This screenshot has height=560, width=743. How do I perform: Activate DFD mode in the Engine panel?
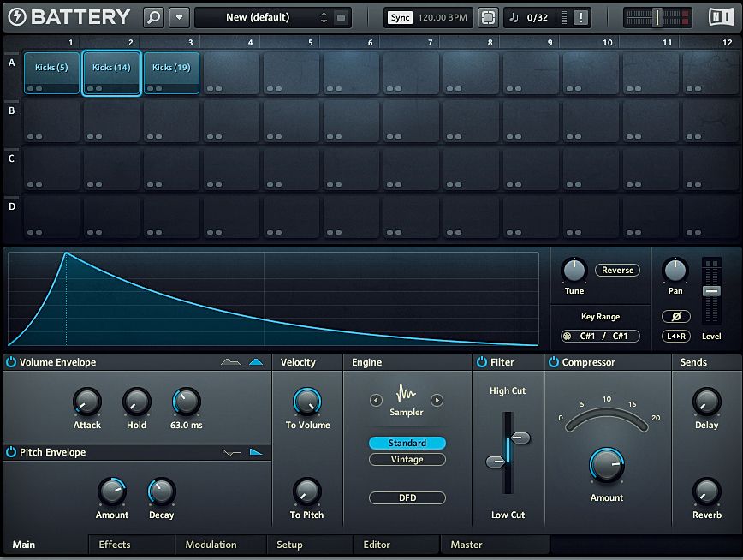(407, 497)
